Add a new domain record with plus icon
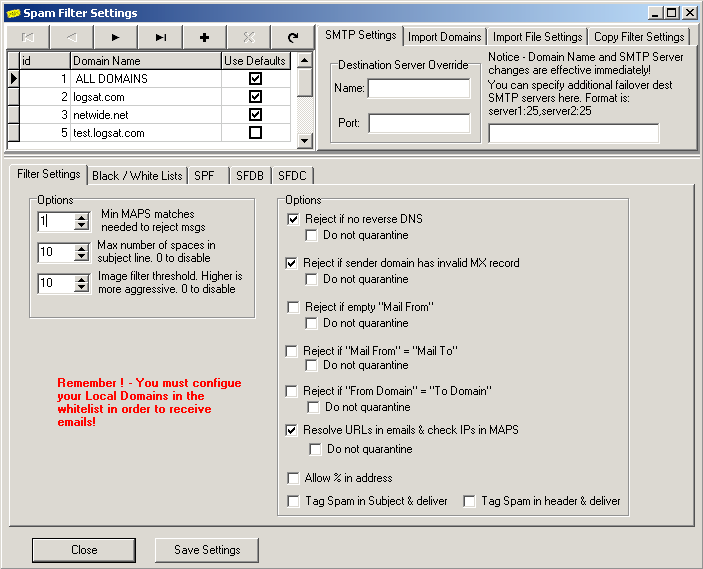Image resolution: width=703 pixels, height=569 pixels. pos(204,37)
